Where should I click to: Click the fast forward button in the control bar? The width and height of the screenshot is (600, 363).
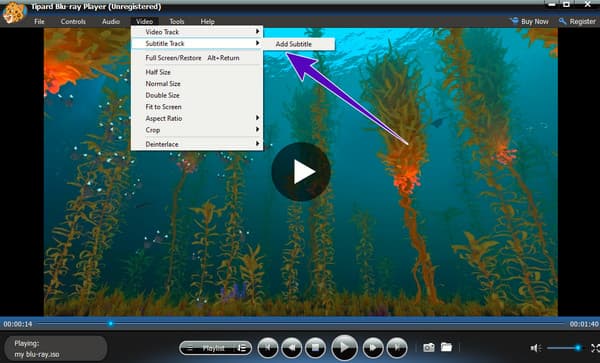coord(373,348)
